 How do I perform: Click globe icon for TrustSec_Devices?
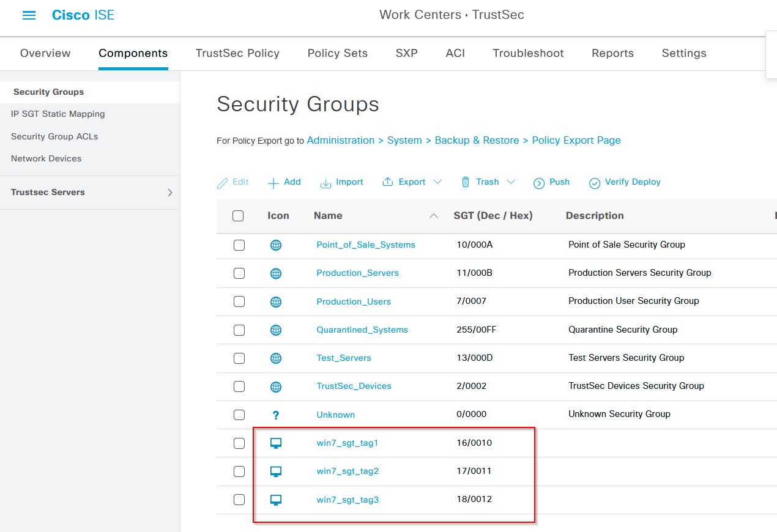[276, 386]
